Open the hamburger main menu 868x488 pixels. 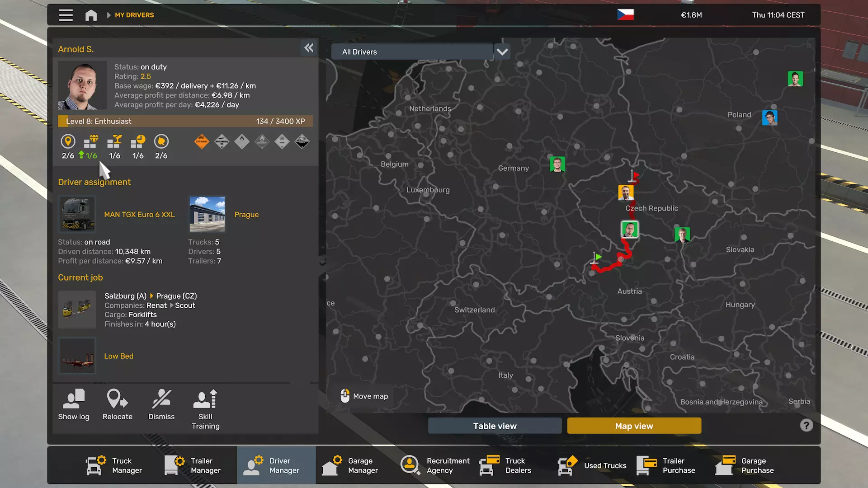66,15
